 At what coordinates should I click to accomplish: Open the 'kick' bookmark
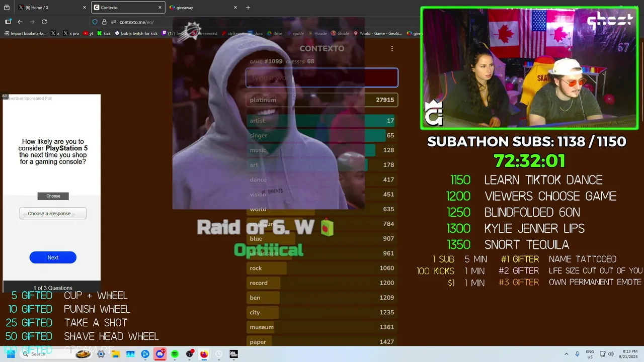point(104,33)
